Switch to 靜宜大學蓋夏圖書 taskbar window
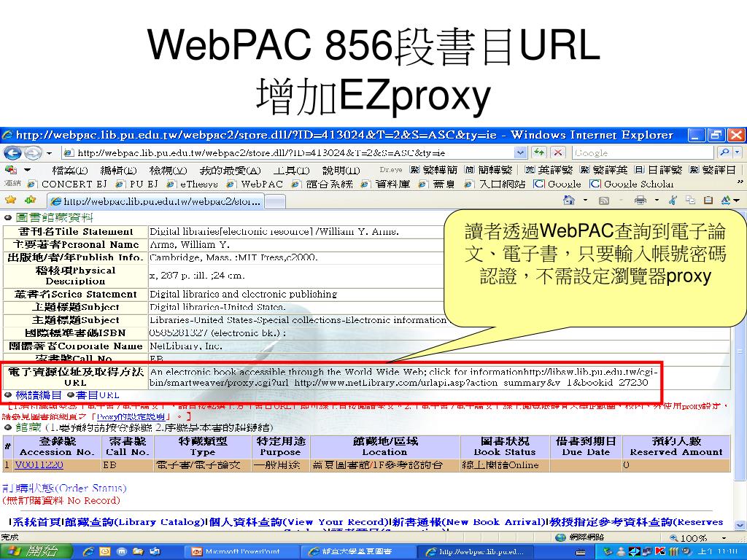This screenshot has height=560, width=747. (357, 552)
